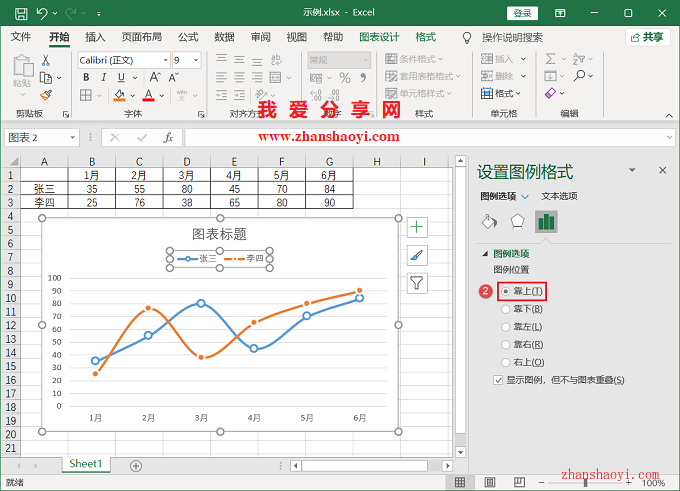Click the Percent Style icon

(345, 78)
